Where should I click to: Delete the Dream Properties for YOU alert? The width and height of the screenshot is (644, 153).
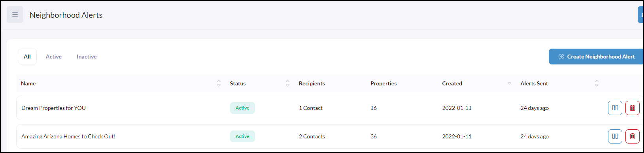pyautogui.click(x=632, y=108)
